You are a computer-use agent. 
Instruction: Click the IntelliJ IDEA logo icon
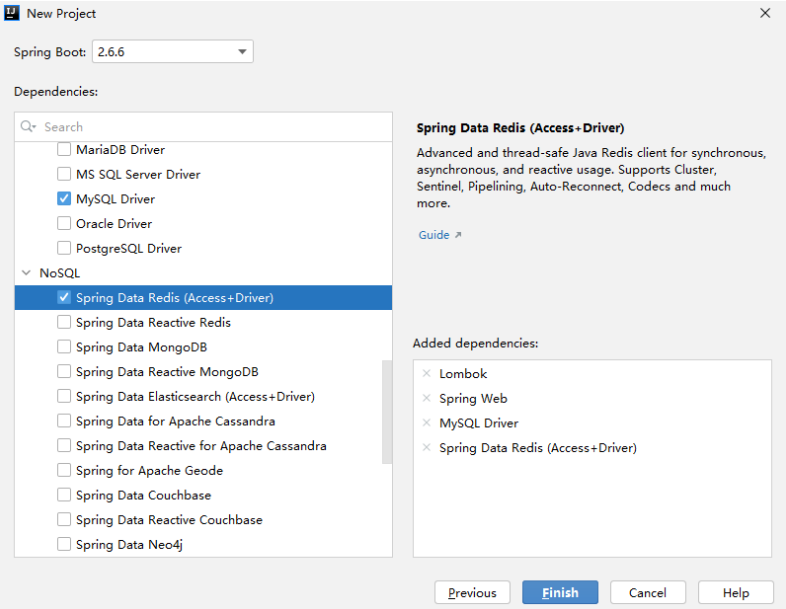pyautogui.click(x=12, y=13)
